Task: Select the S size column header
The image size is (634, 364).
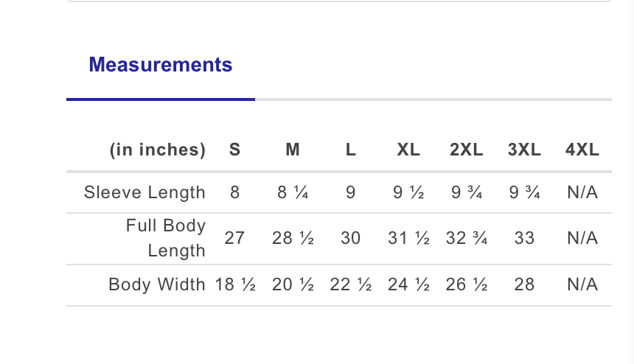Action: pos(235,150)
